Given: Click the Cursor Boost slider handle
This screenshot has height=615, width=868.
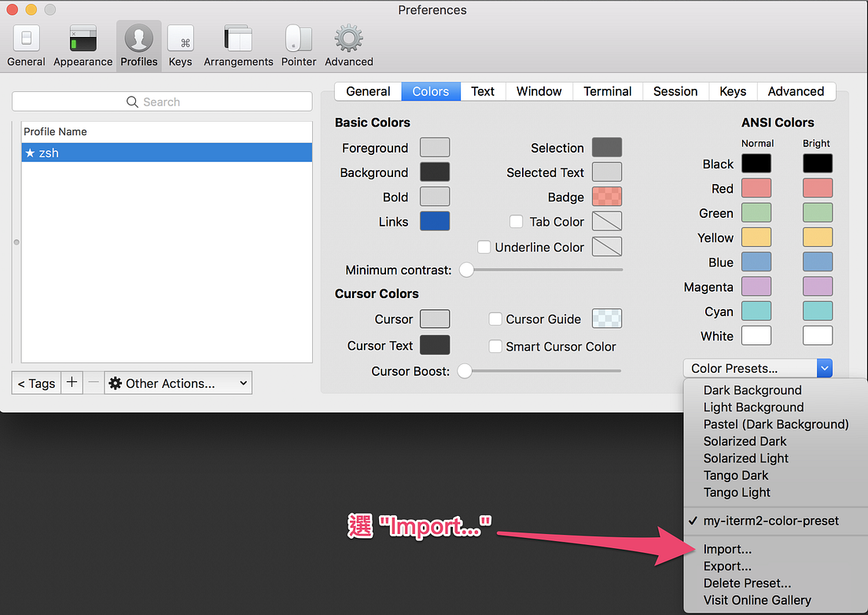Looking at the screenshot, I should [x=465, y=371].
